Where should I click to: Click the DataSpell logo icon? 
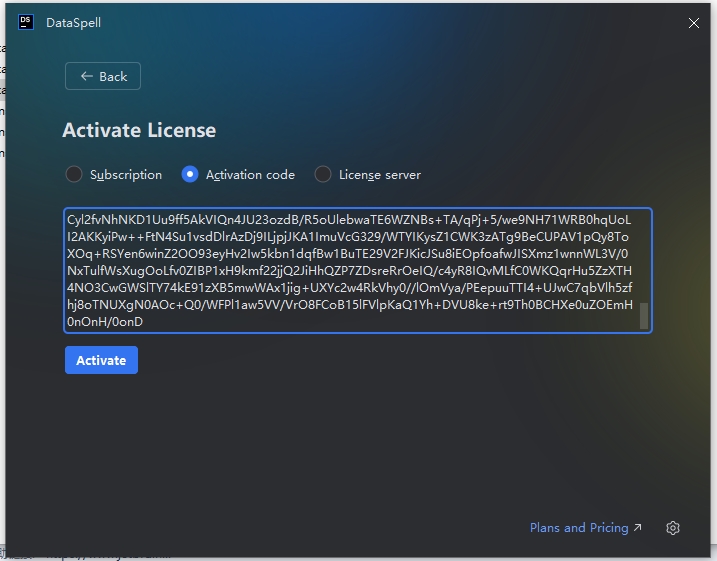point(26,22)
